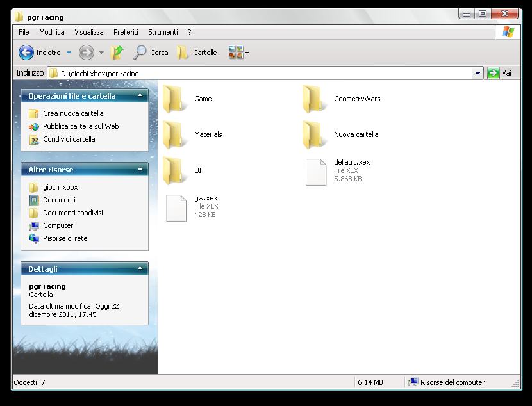Viewport: 532px width, 406px height.
Task: Select the gw.xex file icon
Action: [176, 208]
